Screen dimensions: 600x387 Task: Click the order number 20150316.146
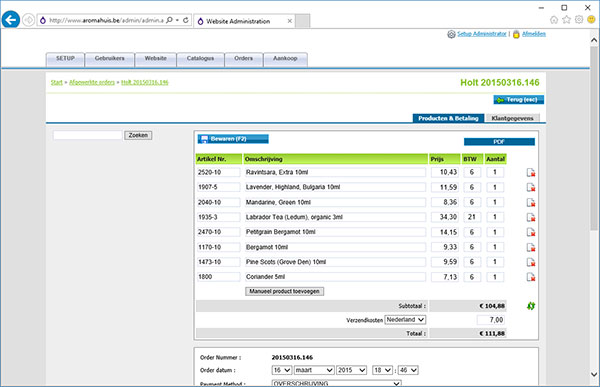coord(292,358)
